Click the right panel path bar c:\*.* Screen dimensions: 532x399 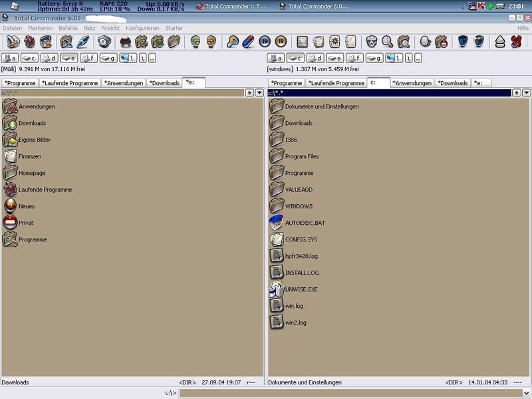390,92
